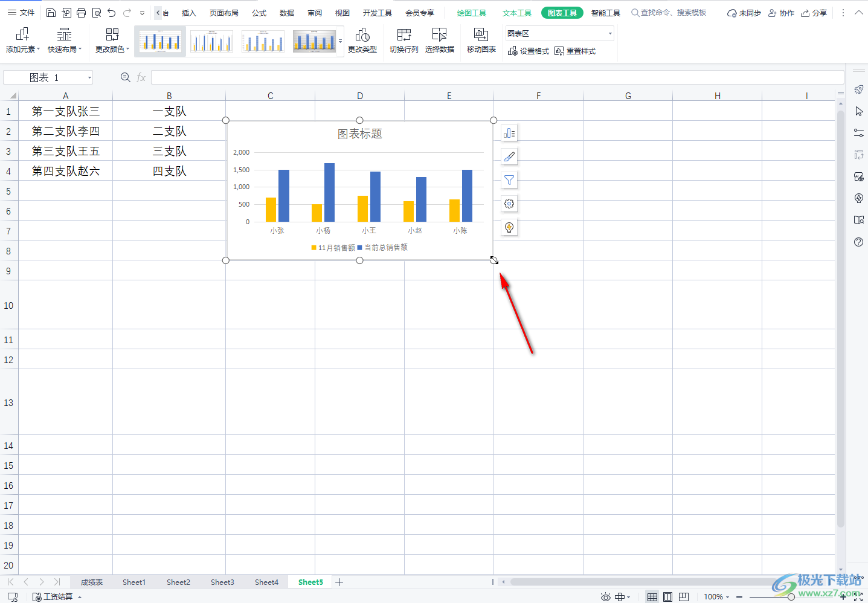868x603 pixels.
Task: Switch to the 页面布局 tab
Action: click(224, 13)
